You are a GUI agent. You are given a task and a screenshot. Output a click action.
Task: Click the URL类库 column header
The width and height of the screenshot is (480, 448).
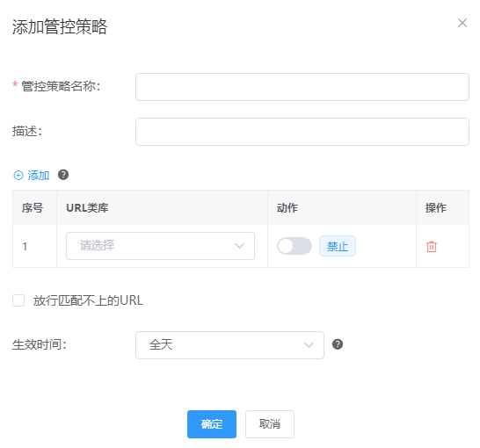87,208
